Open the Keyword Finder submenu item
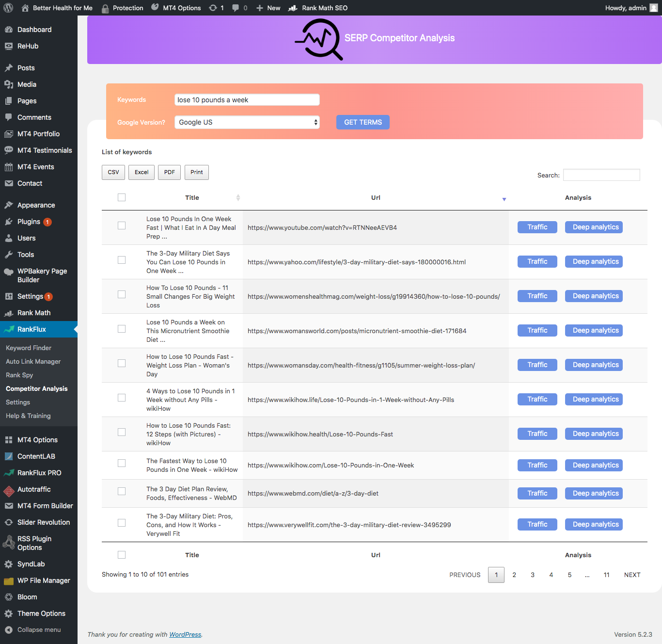The image size is (662, 644). click(29, 348)
